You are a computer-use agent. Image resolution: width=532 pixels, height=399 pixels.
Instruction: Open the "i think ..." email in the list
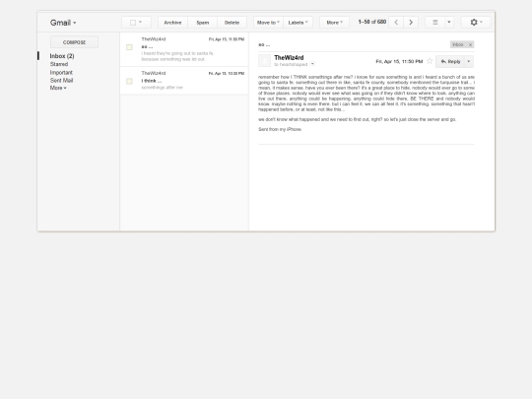pyautogui.click(x=184, y=81)
